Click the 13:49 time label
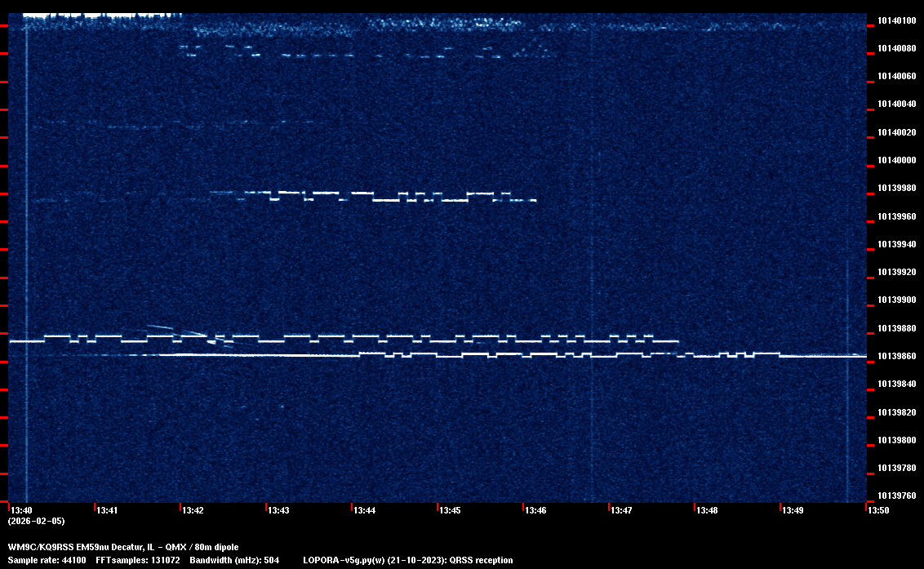 click(793, 511)
